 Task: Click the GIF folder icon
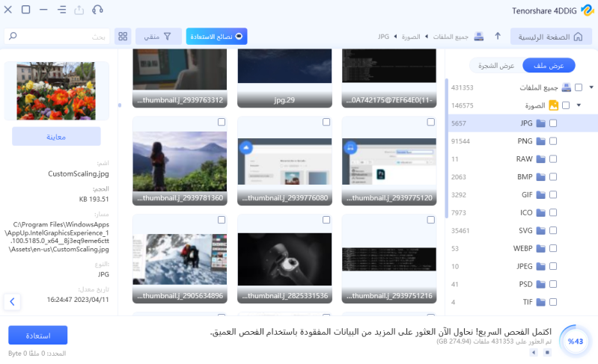tap(541, 195)
